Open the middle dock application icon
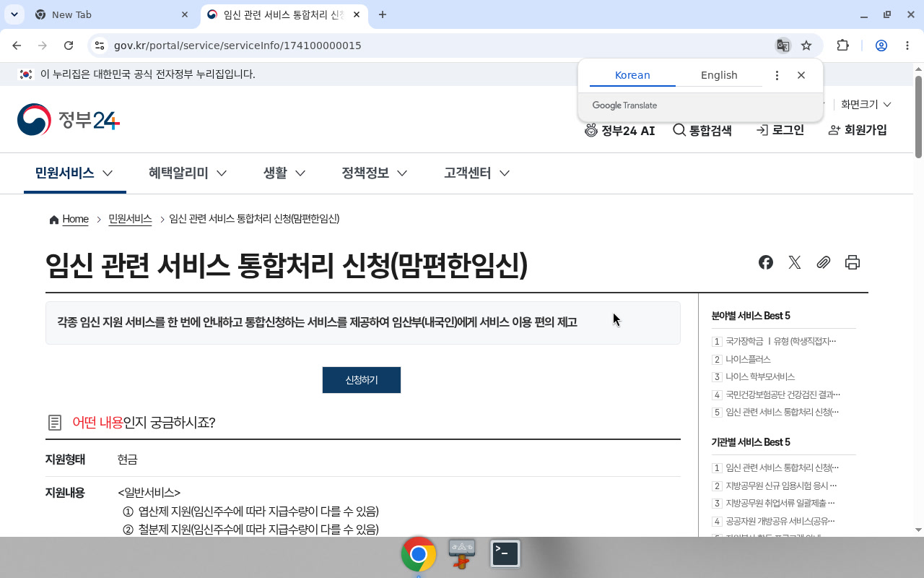The image size is (924, 578). [462, 554]
